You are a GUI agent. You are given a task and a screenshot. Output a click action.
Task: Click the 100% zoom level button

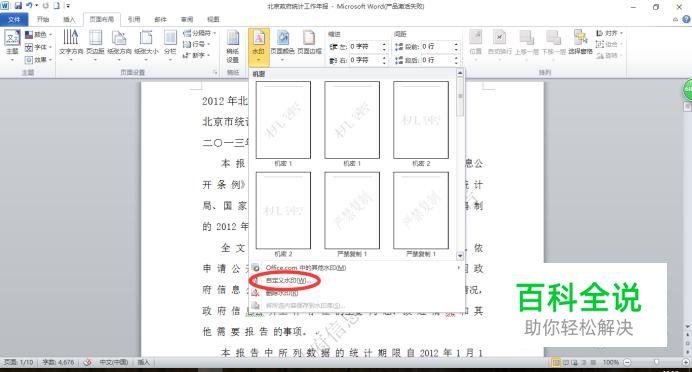(611, 362)
